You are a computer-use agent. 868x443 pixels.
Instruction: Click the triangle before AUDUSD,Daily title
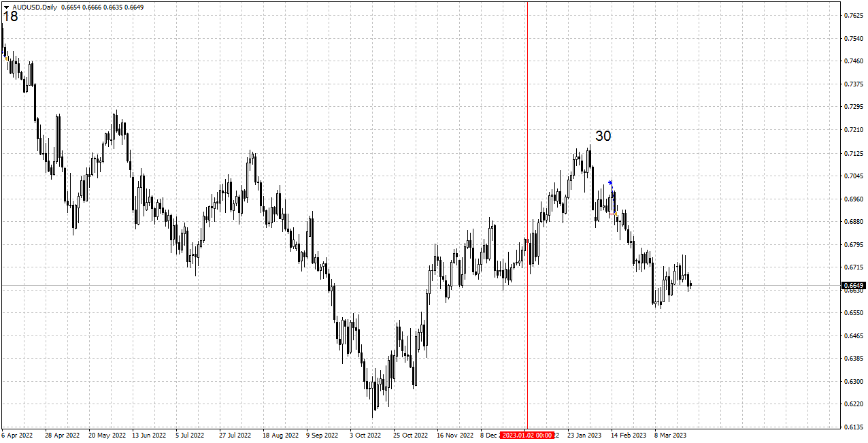pos(6,7)
